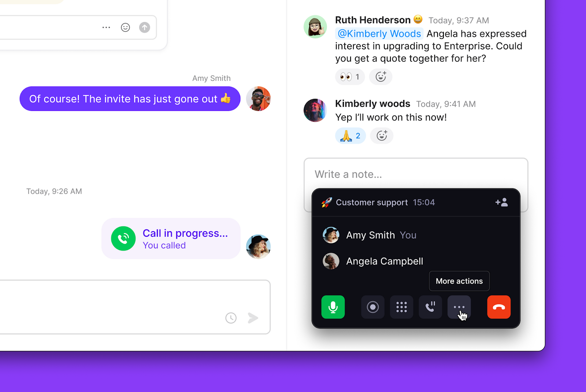Toggle the praying hands reaction
The image size is (586, 392).
pyautogui.click(x=351, y=136)
